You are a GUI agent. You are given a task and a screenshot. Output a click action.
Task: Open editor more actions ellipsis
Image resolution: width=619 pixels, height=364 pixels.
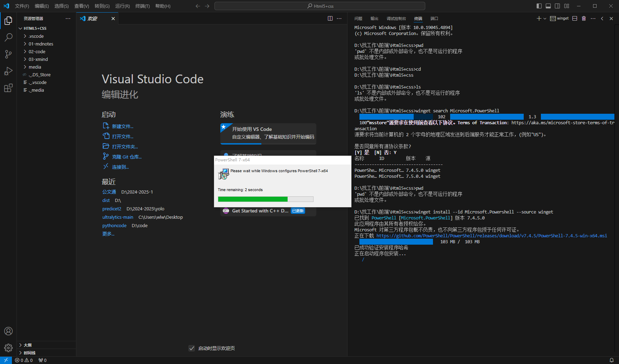click(339, 19)
